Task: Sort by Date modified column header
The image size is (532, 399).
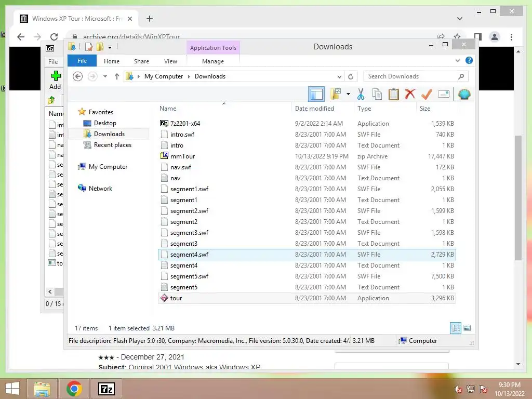Action: pos(314,109)
